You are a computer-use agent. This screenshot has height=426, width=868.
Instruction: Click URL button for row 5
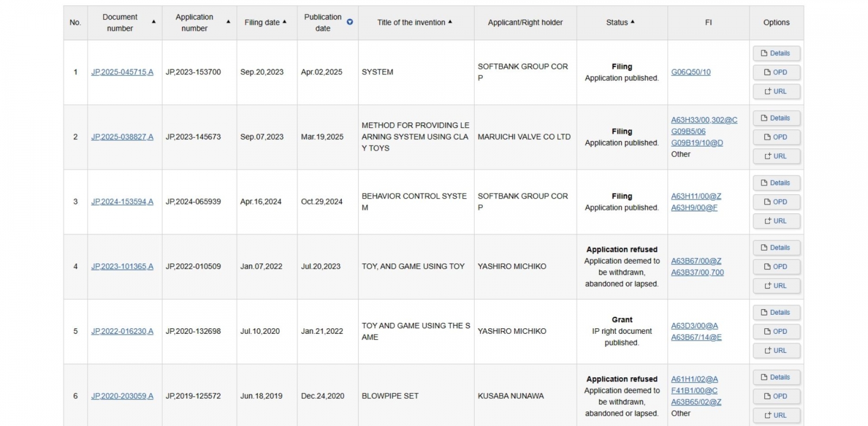tap(776, 351)
